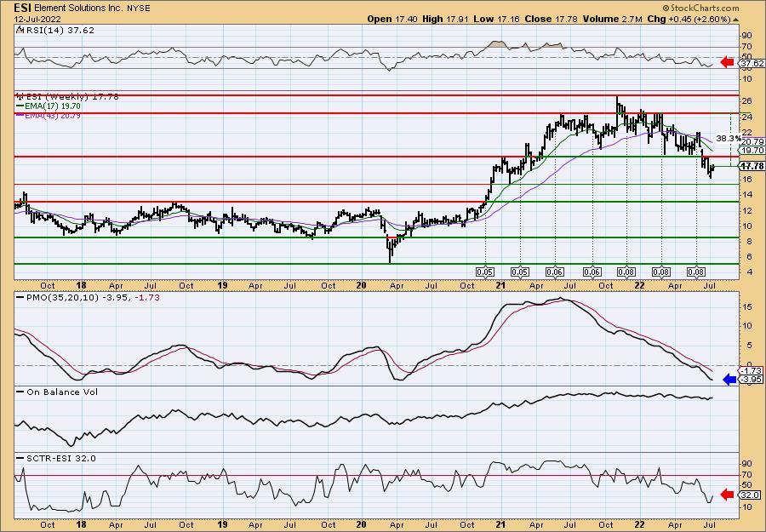The height and width of the screenshot is (532, 766).
Task: Select the SCTR-ESI 32.0 legend
Action: [x=56, y=458]
